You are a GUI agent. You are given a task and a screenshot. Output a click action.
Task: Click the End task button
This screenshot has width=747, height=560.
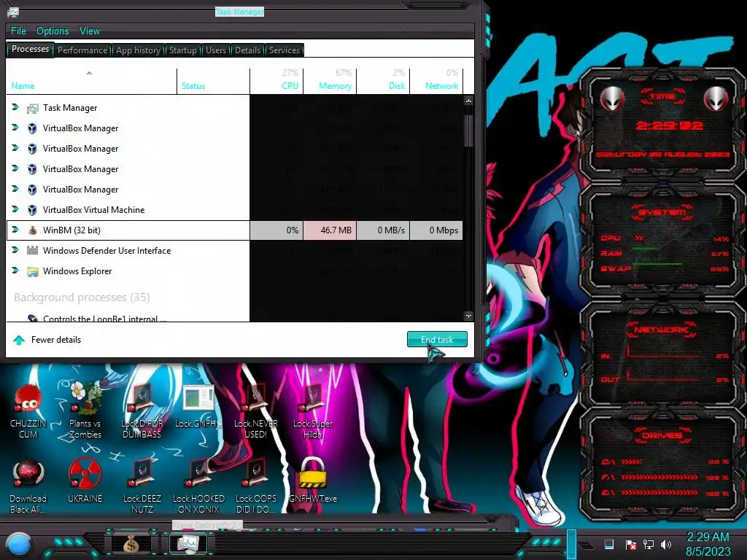[x=437, y=340]
